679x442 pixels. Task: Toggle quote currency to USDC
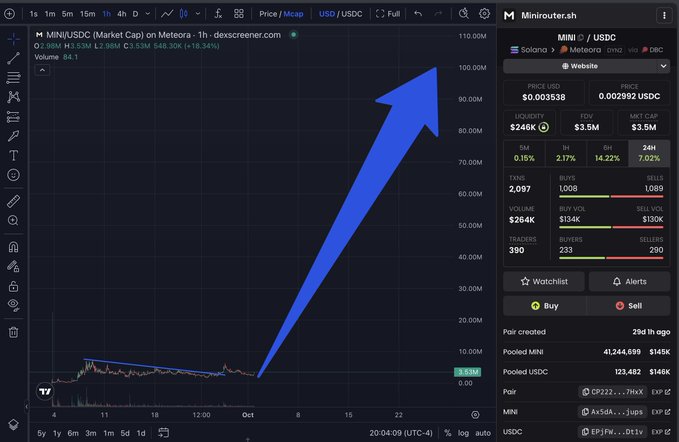click(352, 14)
